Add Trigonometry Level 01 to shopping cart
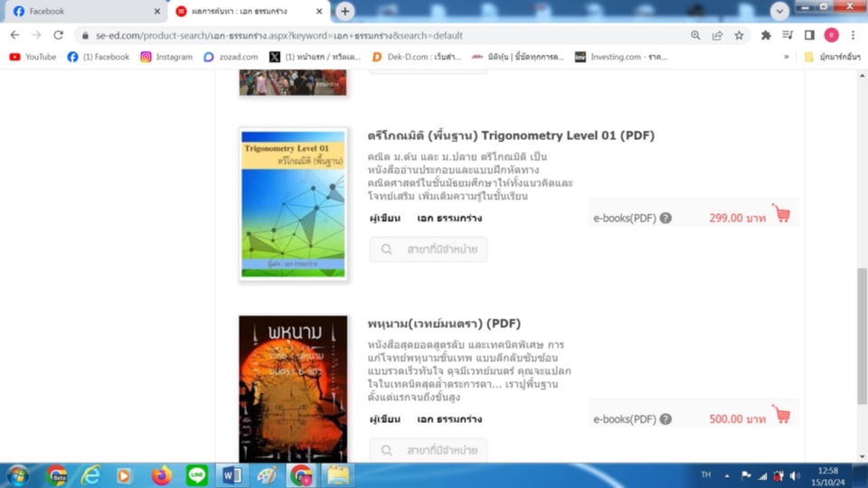868x488 pixels. pyautogui.click(x=781, y=214)
